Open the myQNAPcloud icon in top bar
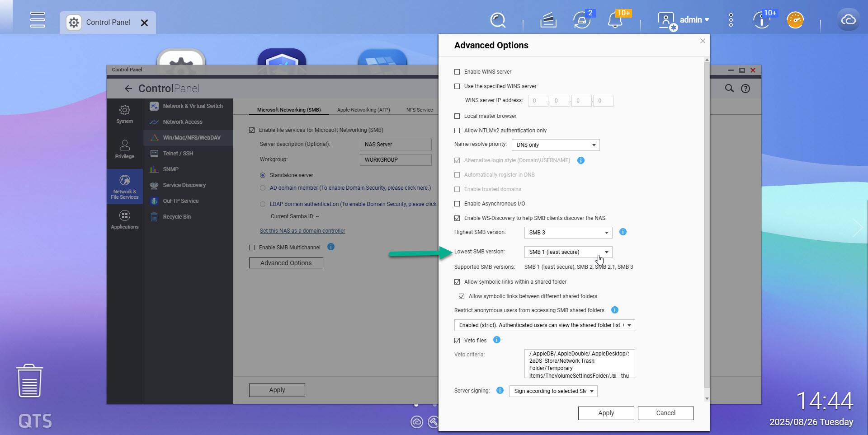The width and height of the screenshot is (868, 435). tap(848, 20)
